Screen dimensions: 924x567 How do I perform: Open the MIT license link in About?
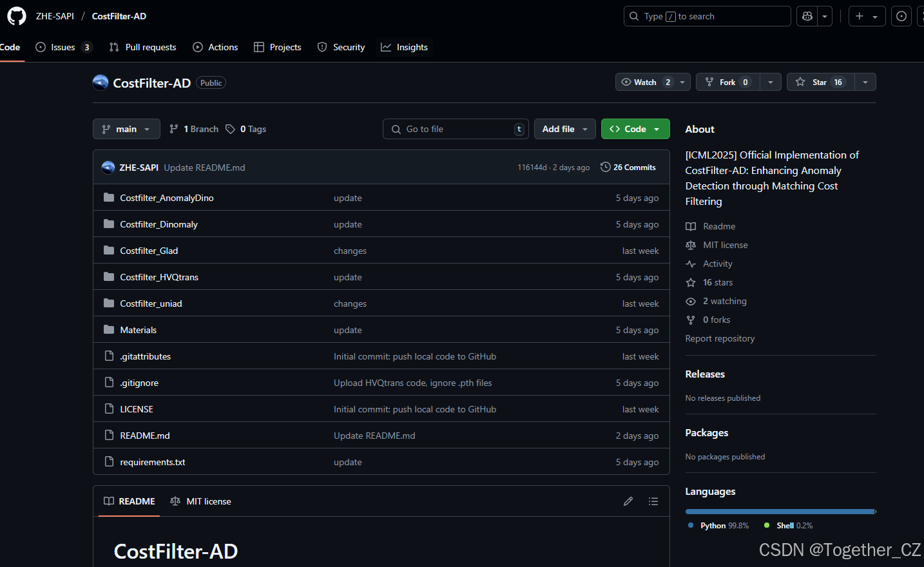pyautogui.click(x=725, y=245)
